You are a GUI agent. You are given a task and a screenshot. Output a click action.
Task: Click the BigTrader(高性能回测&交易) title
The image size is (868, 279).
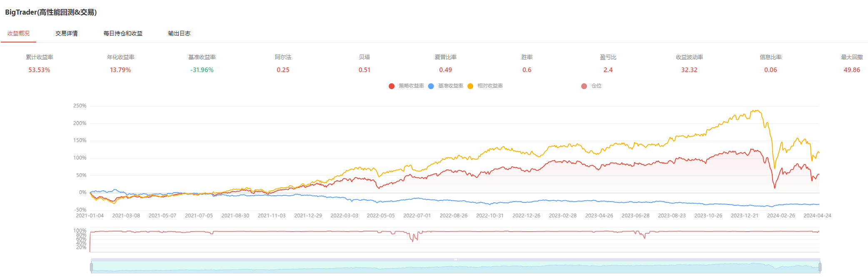51,12
